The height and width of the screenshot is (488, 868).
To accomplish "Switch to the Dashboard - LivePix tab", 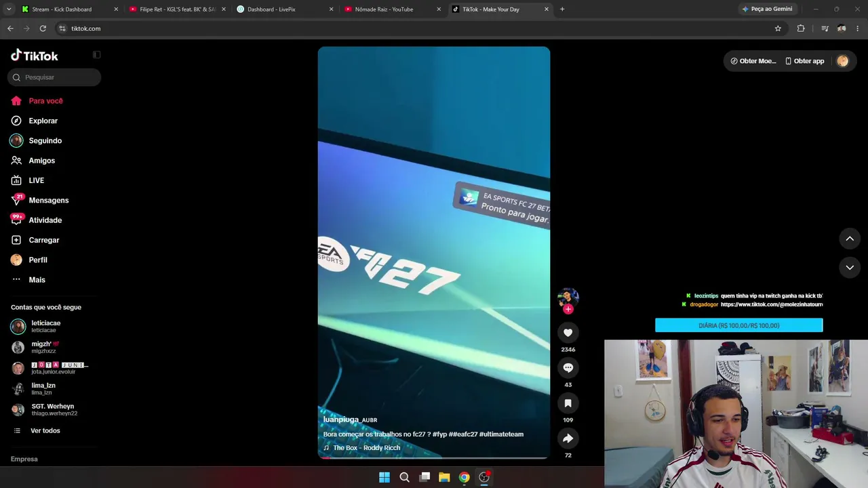I will 285,9.
